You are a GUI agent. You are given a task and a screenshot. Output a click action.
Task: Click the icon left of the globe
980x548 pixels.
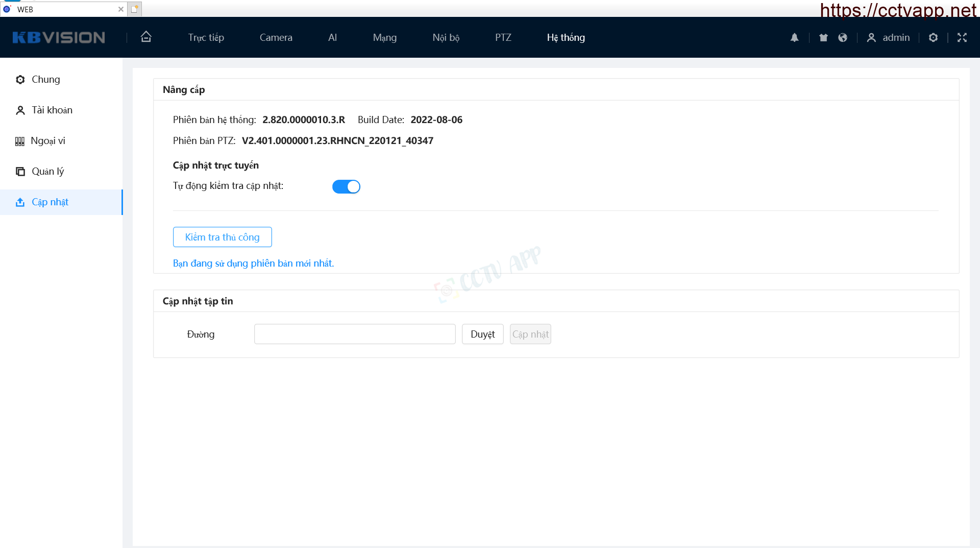(x=823, y=37)
